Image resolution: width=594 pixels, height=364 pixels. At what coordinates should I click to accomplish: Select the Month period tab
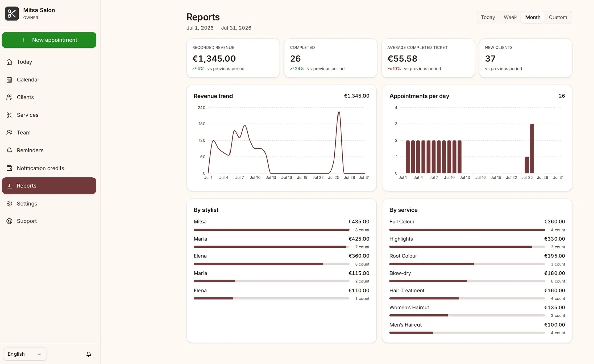(533, 17)
